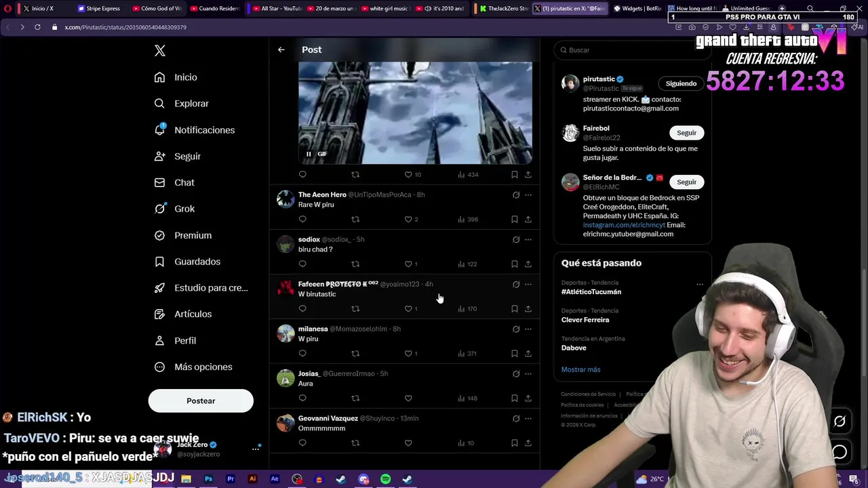868x488 pixels.
Task: Open Illustrator from taskbar
Action: point(252,479)
